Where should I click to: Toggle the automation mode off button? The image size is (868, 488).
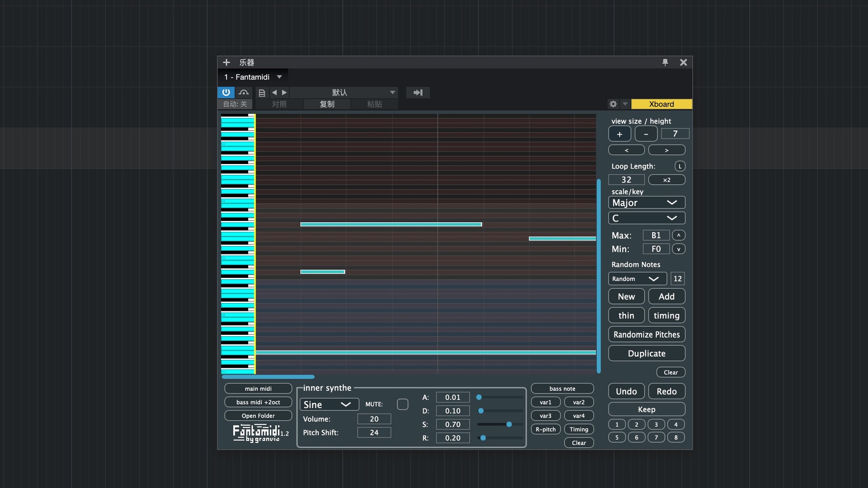[x=235, y=104]
